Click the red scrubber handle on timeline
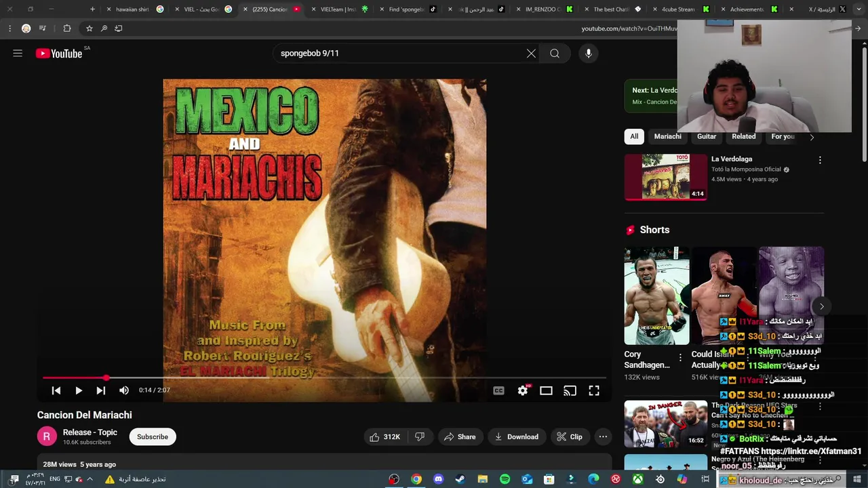Viewport: 868px width, 488px height. tap(106, 378)
